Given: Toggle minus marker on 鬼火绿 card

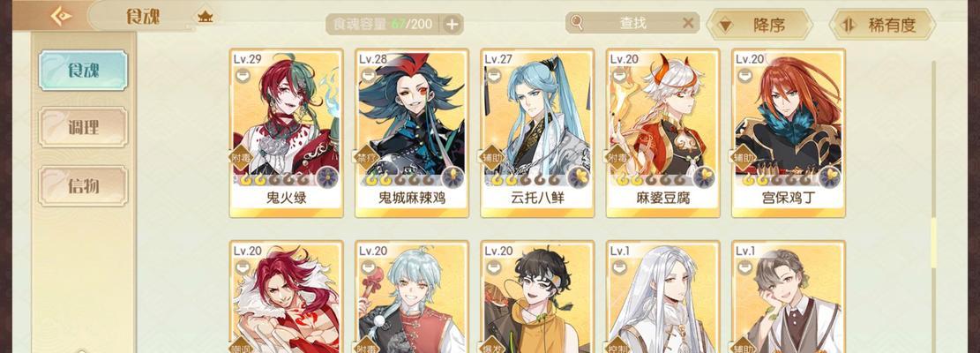Looking at the screenshot, I should (242, 76).
